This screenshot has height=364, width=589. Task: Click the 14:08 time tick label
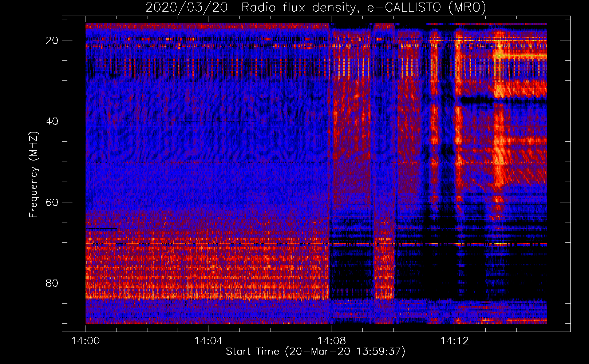point(332,341)
